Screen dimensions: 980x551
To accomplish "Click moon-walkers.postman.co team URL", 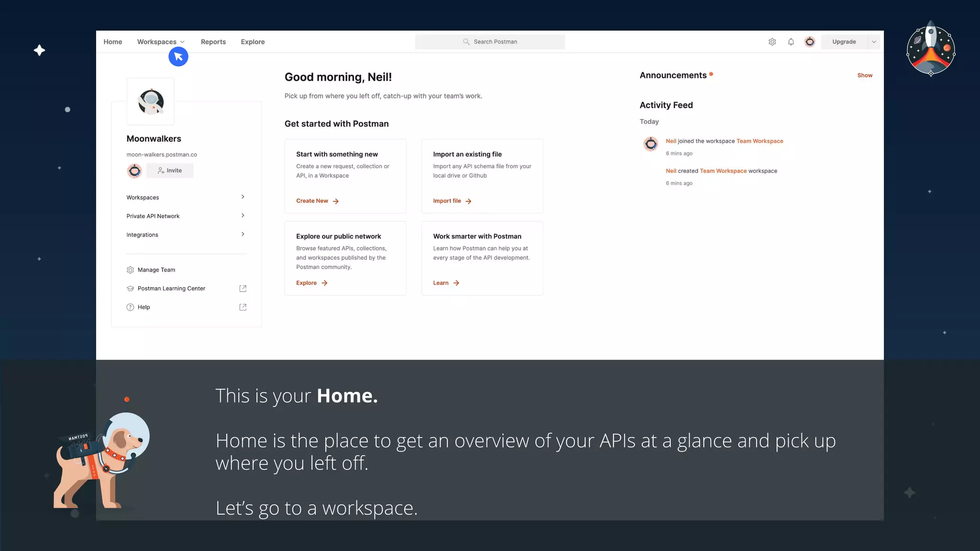I will point(162,154).
